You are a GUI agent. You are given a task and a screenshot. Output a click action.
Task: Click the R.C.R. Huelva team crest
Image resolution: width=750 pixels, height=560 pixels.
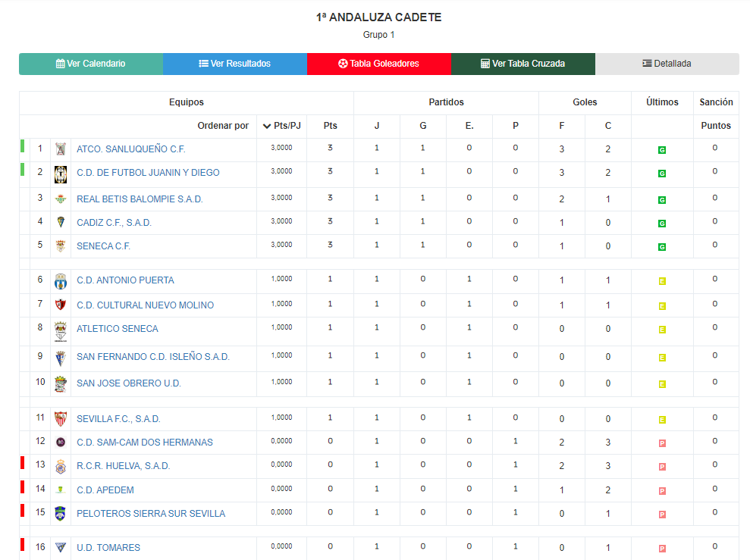(x=61, y=466)
